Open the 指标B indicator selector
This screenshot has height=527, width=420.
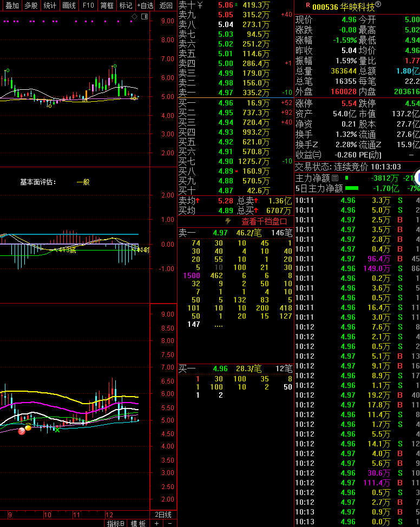pyautogui.click(x=116, y=523)
